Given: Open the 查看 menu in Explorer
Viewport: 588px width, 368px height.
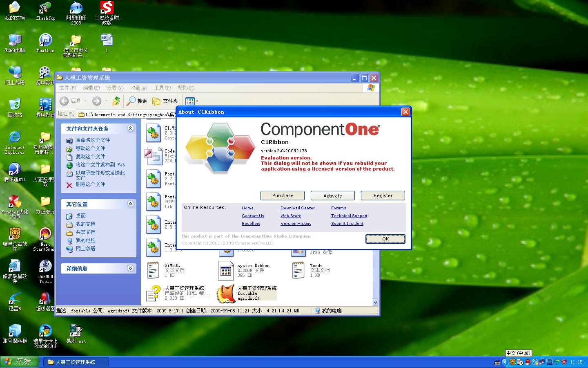Looking at the screenshot, I should pos(115,88).
